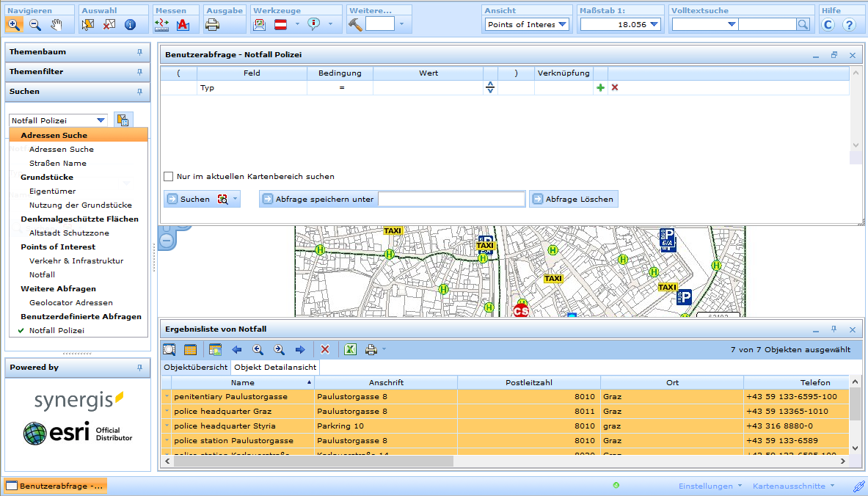This screenshot has height=496, width=868.
Task: Select the Auswahl selection arrow tool
Action: (89, 24)
